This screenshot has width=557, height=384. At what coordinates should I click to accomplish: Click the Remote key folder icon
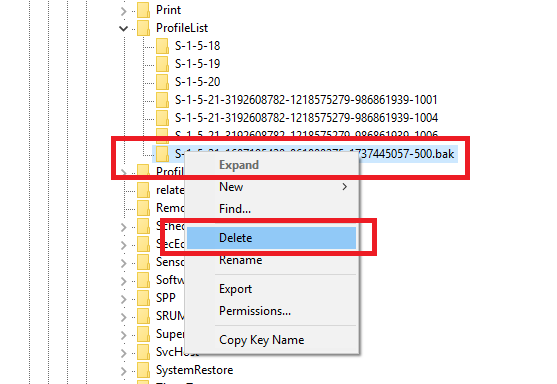[x=144, y=208]
